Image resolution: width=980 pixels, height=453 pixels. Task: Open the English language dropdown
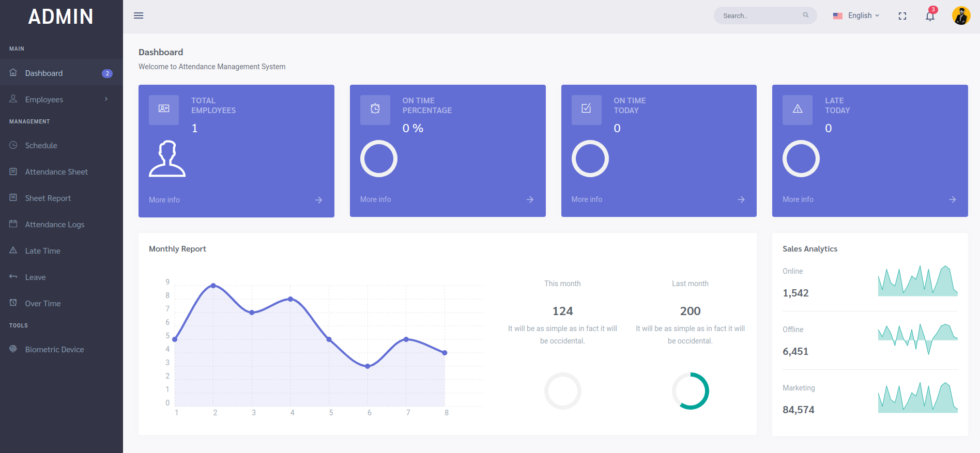tap(856, 15)
